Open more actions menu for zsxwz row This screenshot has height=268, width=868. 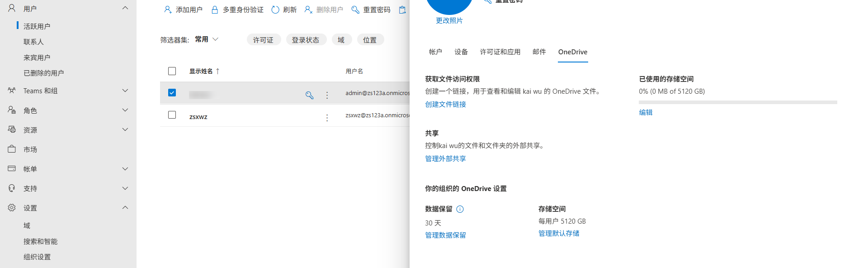327,118
